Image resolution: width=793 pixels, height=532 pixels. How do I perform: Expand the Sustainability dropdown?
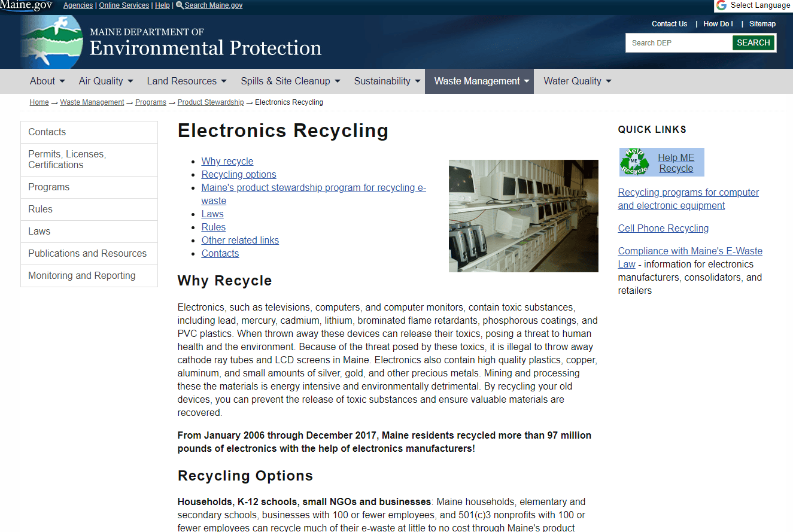(387, 81)
